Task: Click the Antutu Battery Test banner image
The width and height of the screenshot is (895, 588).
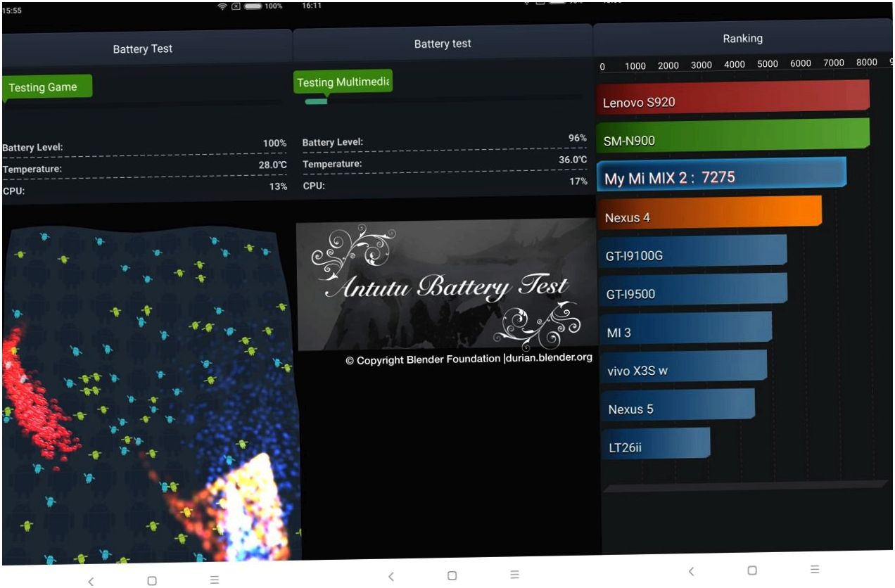Action: pos(445,285)
